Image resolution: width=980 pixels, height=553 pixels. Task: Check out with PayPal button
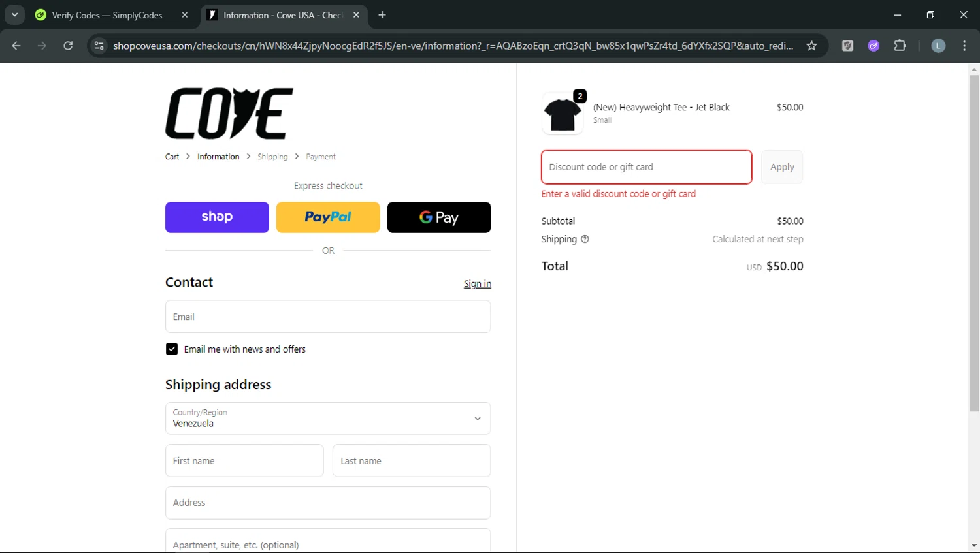328,217
